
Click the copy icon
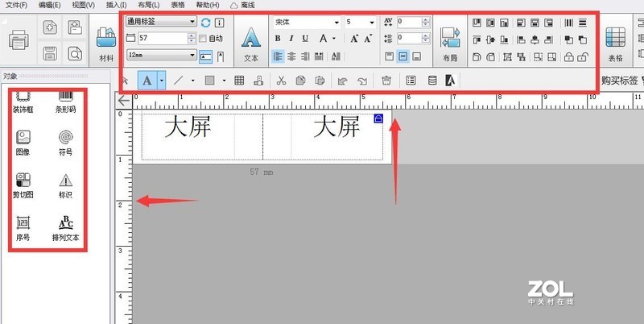[300, 81]
